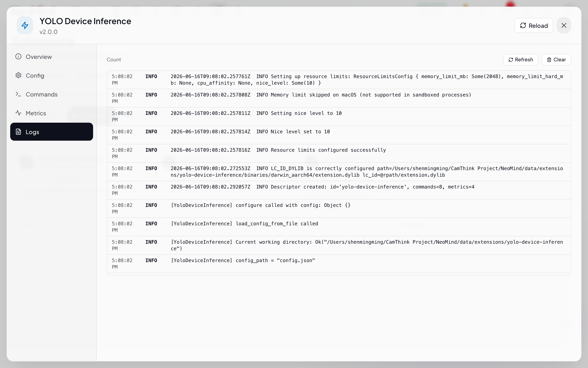Select log 'Current working directory' entry
This screenshot has height=368, width=588.
pos(339,245)
